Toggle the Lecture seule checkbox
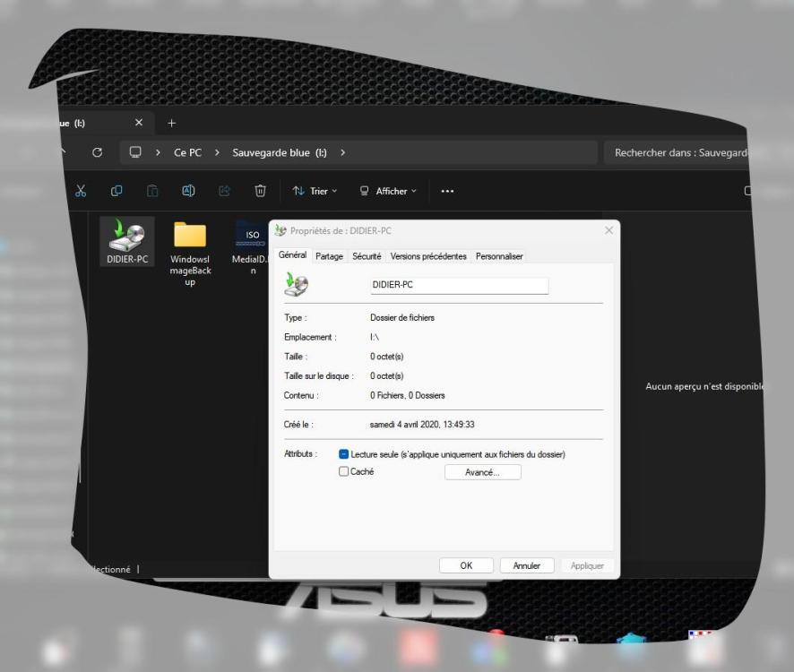The height and width of the screenshot is (672, 794). 344,454
